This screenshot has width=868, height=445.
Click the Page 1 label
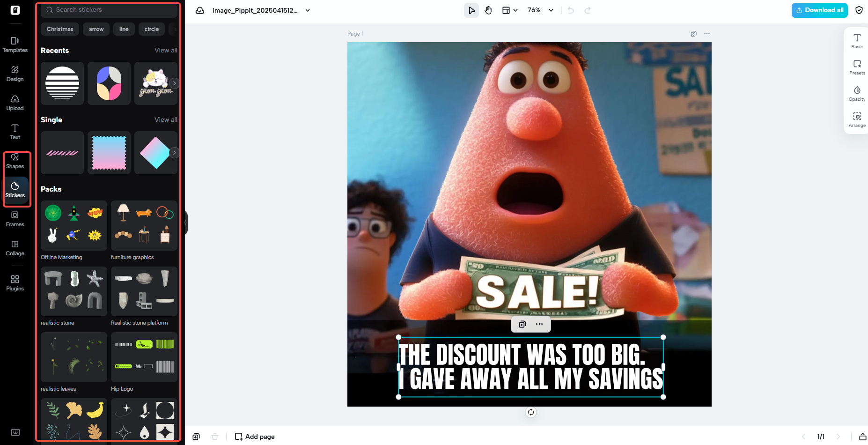[355, 34]
